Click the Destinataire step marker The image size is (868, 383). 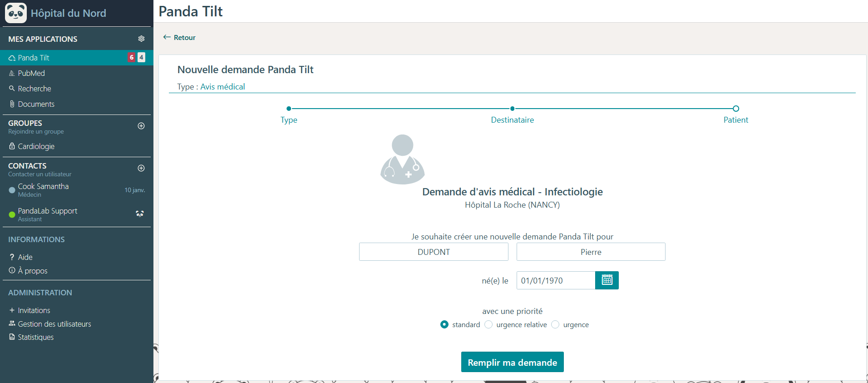coord(512,109)
